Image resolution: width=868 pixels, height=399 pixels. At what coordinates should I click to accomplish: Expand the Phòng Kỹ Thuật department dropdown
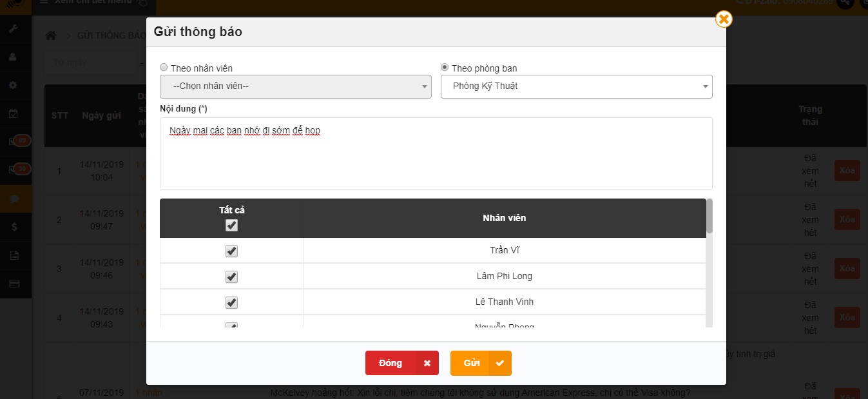pos(576,86)
